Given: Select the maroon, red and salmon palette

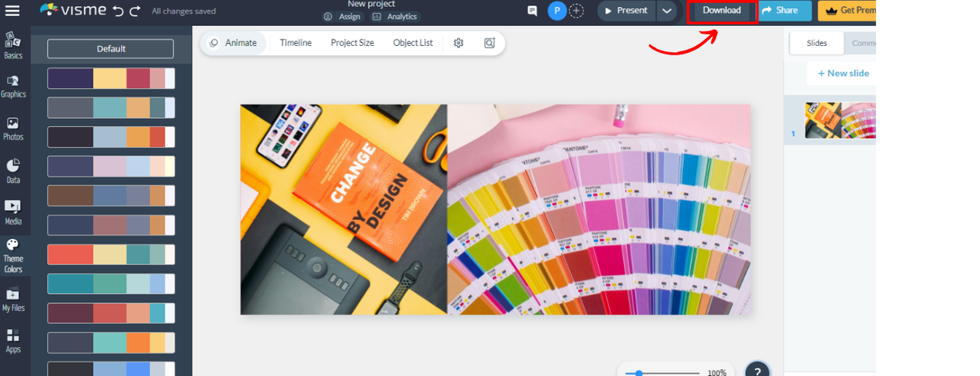Looking at the screenshot, I should point(111,313).
